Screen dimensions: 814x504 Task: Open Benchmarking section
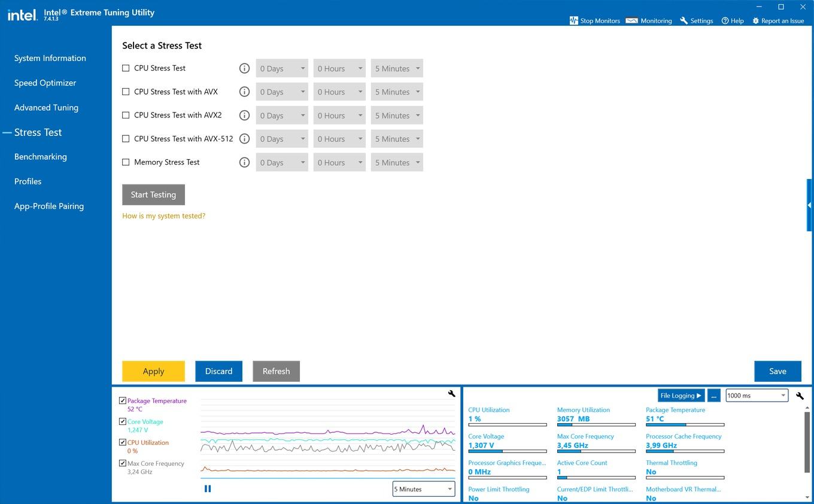[x=41, y=157]
